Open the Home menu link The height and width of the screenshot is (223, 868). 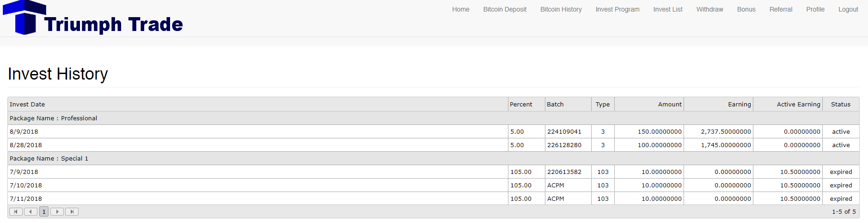460,9
